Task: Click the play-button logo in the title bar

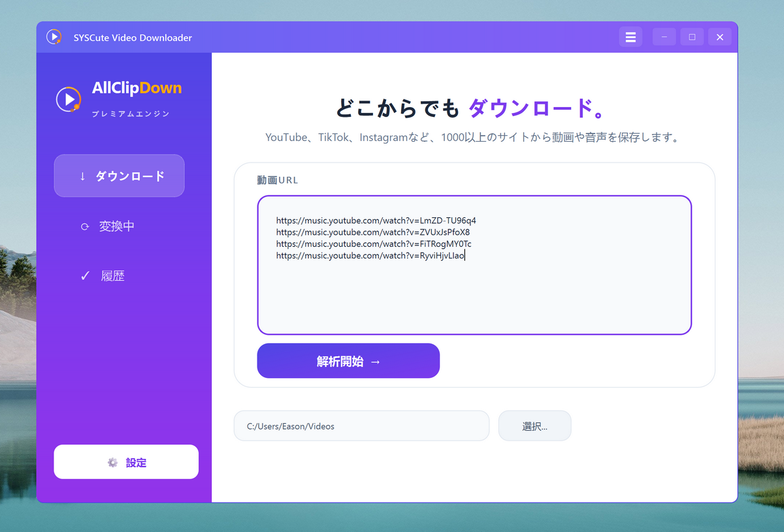Action: (53, 37)
